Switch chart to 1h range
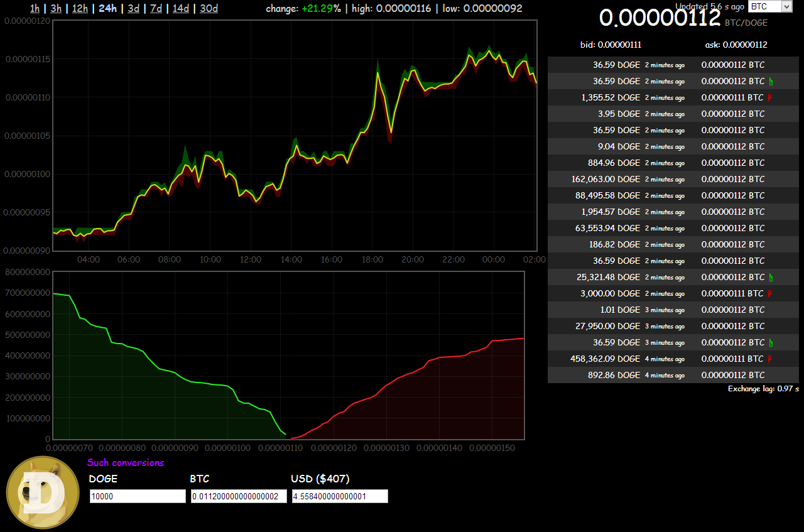 pyautogui.click(x=35, y=8)
